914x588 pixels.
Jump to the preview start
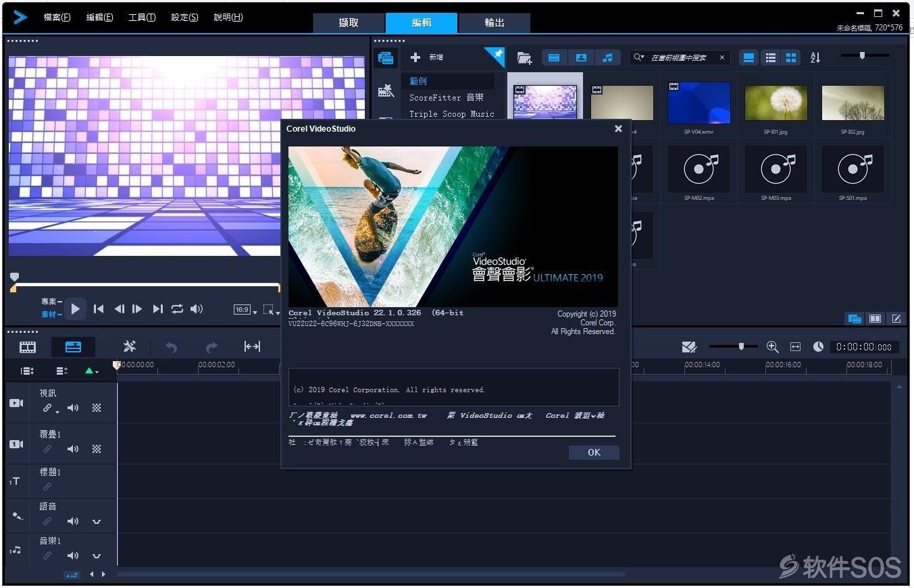(99, 309)
